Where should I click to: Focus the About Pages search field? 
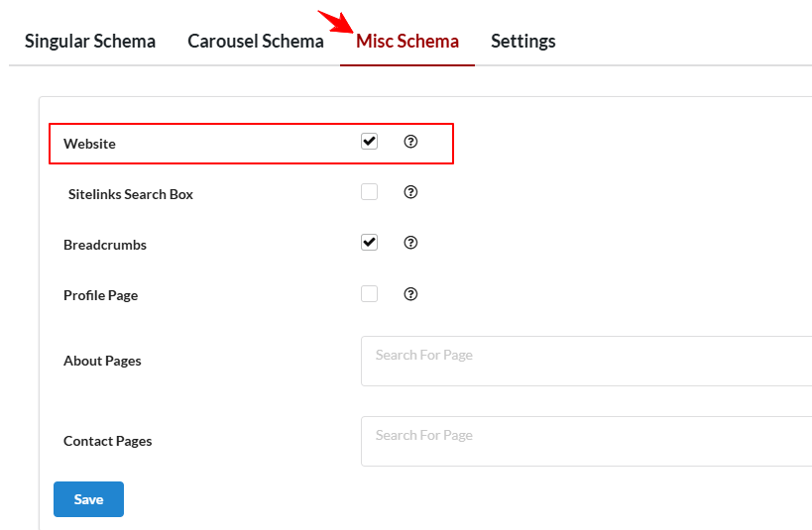tap(586, 361)
